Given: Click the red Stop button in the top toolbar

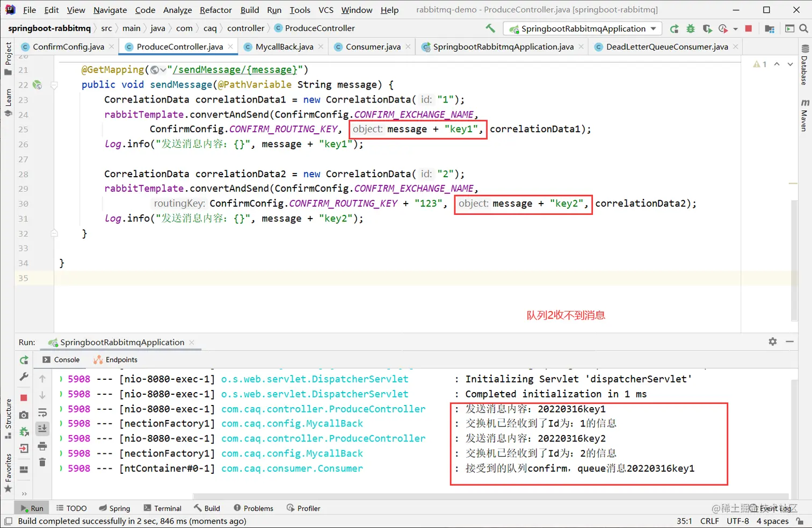Looking at the screenshot, I should point(749,28).
